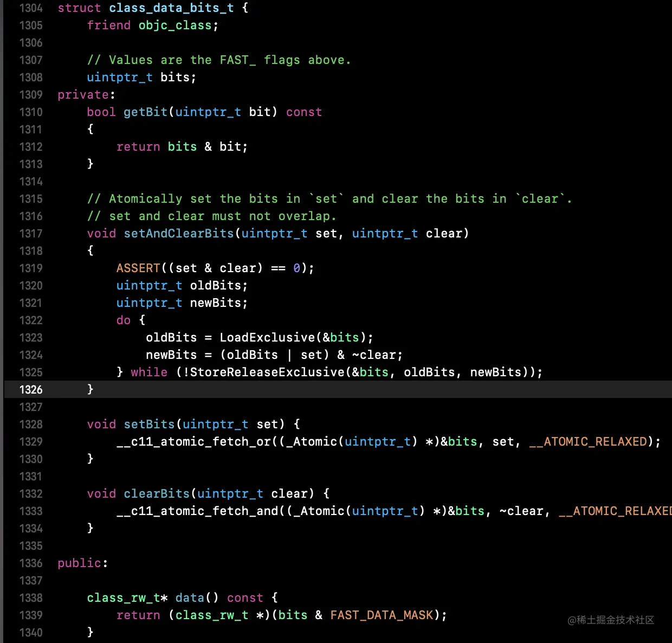Click __ATOMIC_RELAXED on line 1329
Viewport: 672px width, 643px height.
pos(588,442)
